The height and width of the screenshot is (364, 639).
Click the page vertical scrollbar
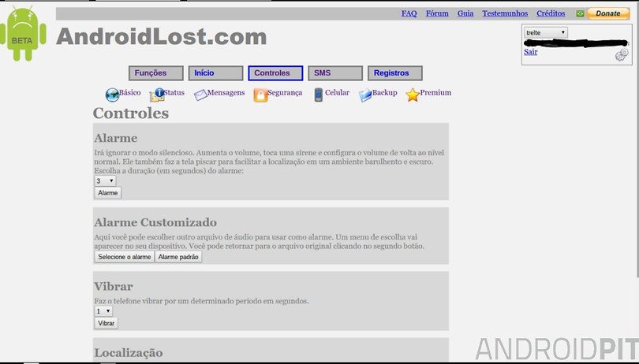tap(637, 139)
